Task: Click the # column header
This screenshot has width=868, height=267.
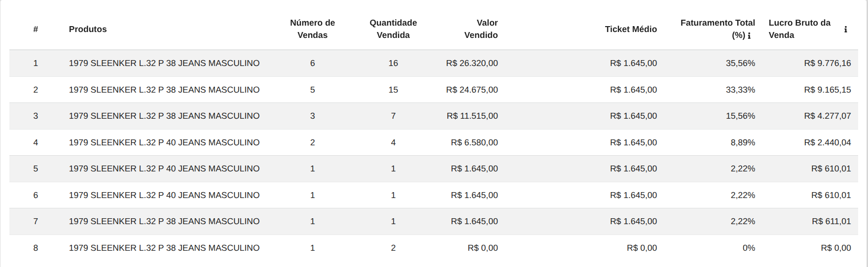Action: click(36, 29)
